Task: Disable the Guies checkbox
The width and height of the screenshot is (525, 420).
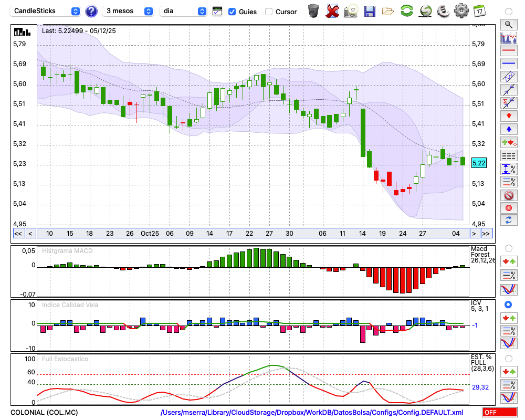Action: pyautogui.click(x=232, y=12)
